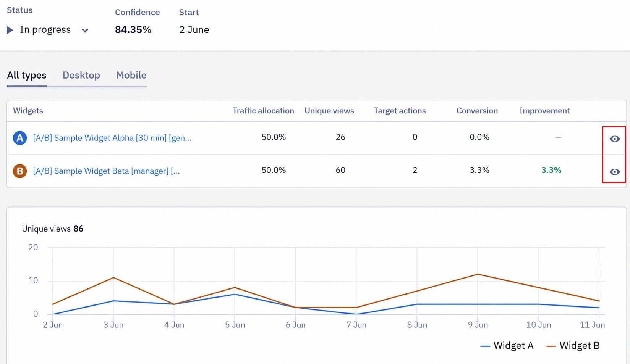630x364 pixels.
Task: Click the Unique views 86 chart title
Action: 53,229
